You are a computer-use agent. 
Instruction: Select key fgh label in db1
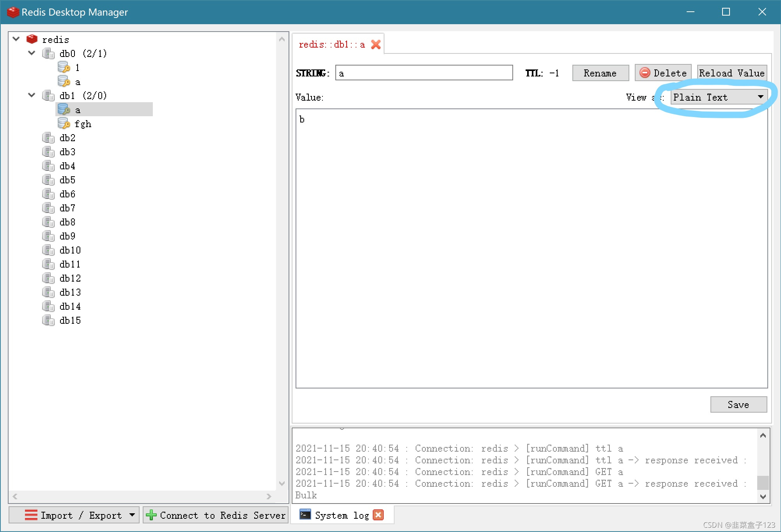[x=83, y=124]
